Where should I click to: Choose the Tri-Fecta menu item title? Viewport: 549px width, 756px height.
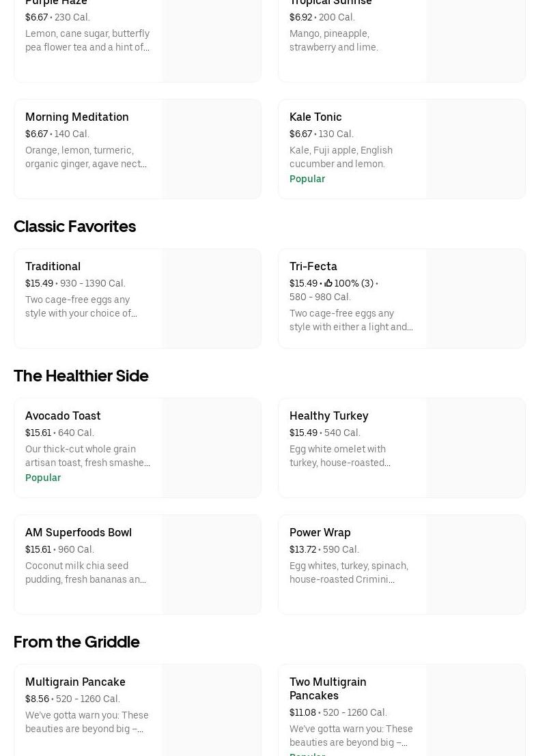click(x=313, y=266)
